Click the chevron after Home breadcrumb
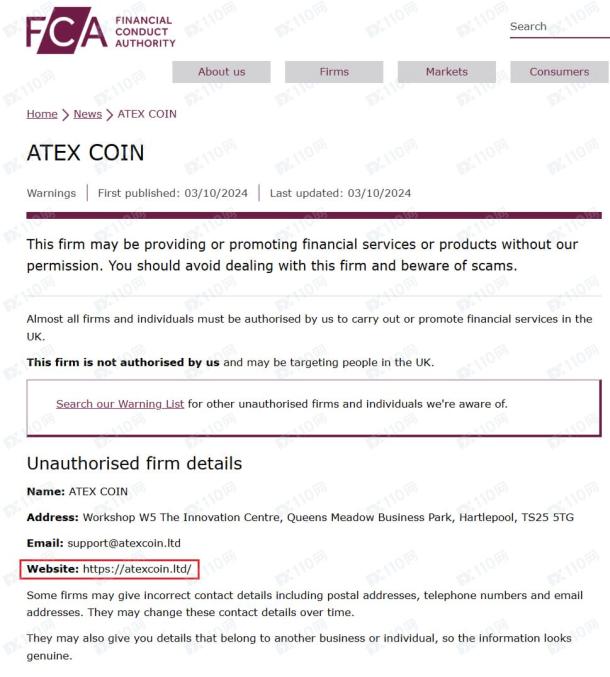This screenshot has width=610, height=677. coord(65,115)
